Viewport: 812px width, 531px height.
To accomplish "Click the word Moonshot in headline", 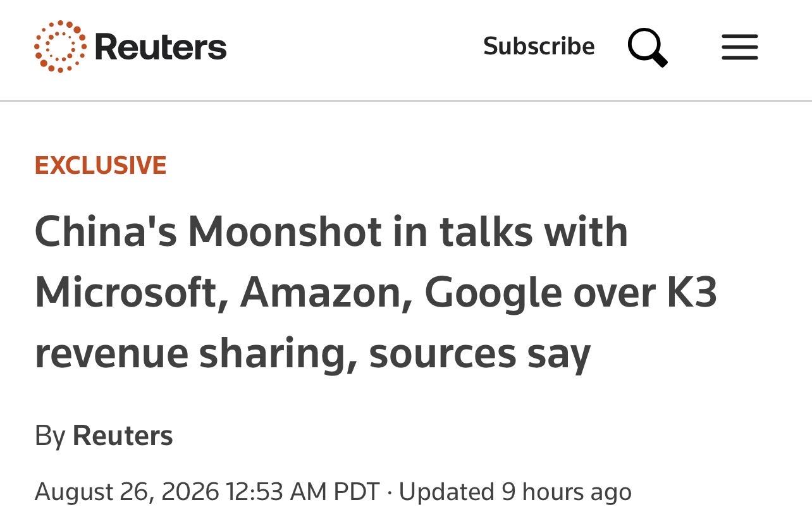I will [285, 231].
